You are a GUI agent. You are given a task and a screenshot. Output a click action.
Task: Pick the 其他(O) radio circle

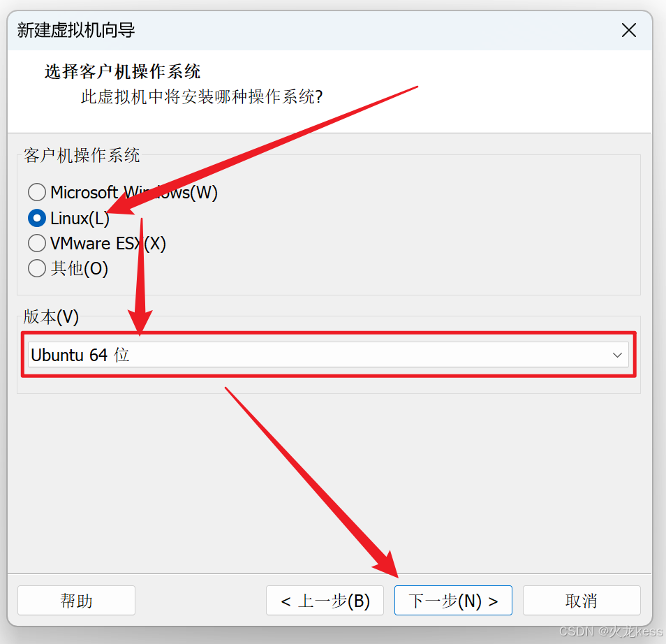[37, 268]
